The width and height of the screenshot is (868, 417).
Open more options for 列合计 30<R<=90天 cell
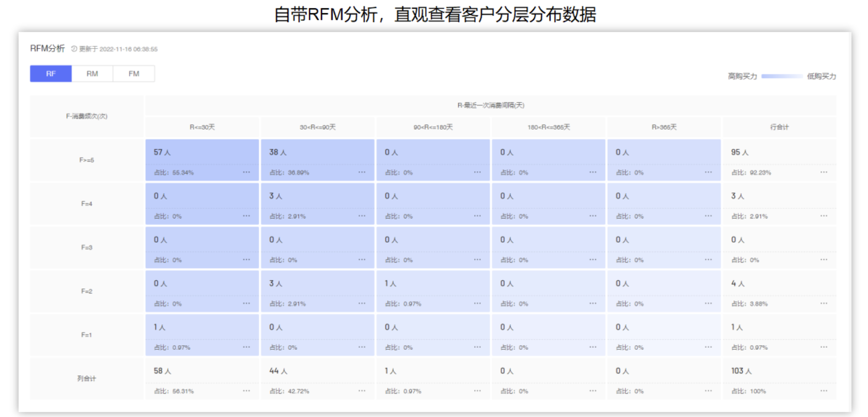click(362, 391)
